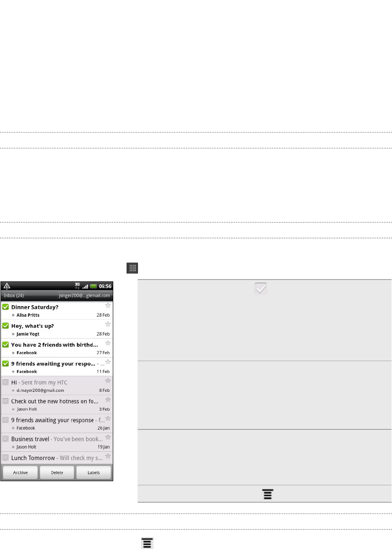Click the sample checkbox icon in the table
Screen dimensions: 392x549
(260, 289)
